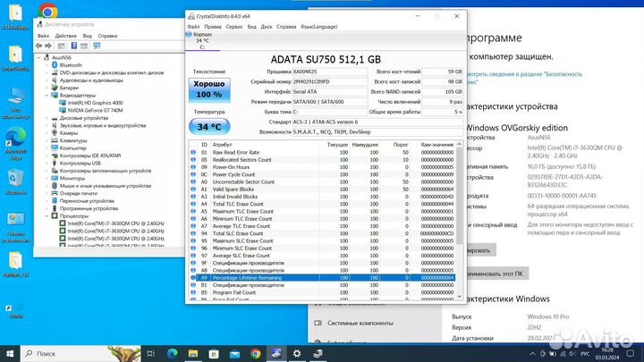This screenshot has width=644, height=362.
Task: Expand the Клавиатуры node
Action: coord(47,140)
